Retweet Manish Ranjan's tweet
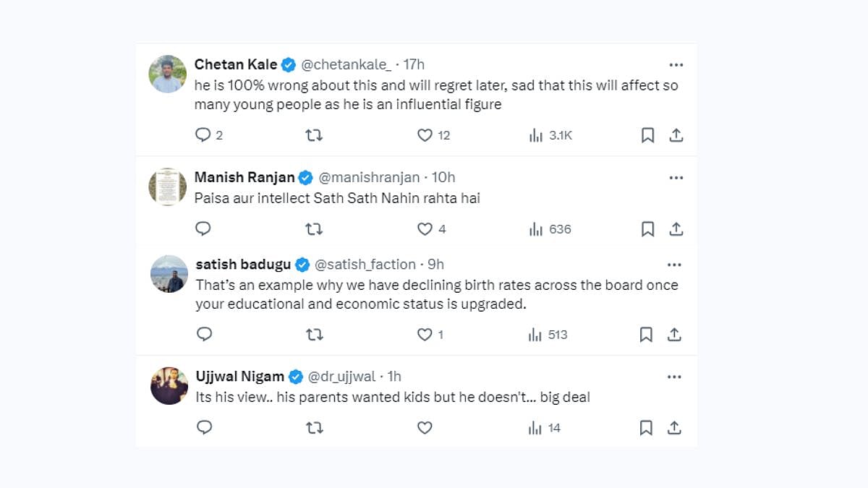This screenshot has height=488, width=868. point(314,229)
